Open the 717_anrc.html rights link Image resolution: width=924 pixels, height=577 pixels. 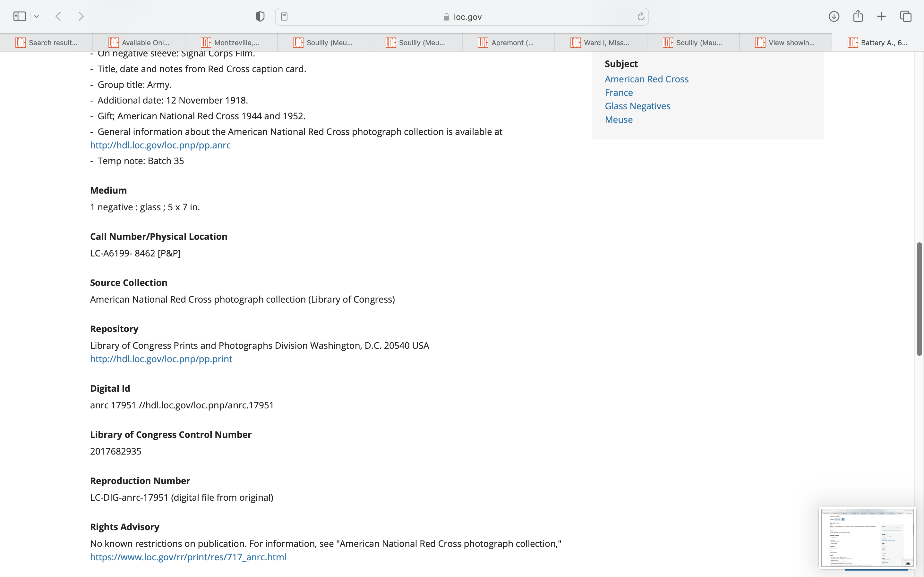click(x=188, y=557)
